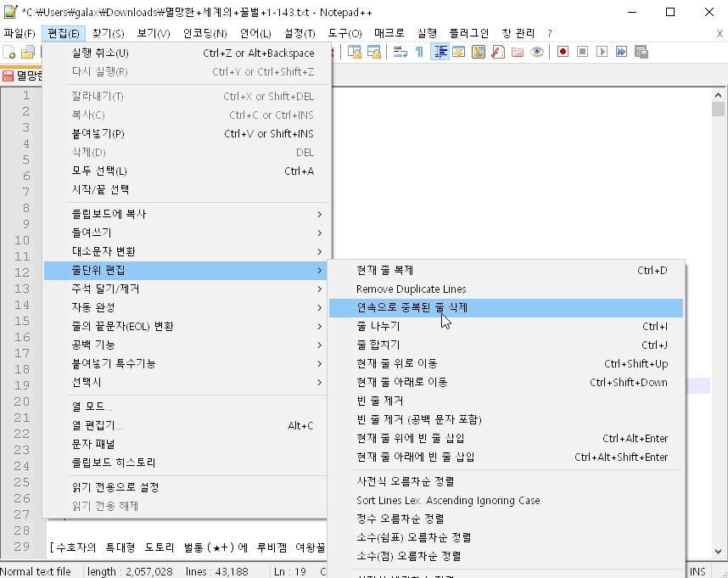The width and height of the screenshot is (728, 578).
Task: Toggle the monitoring eye icon
Action: 537,52
